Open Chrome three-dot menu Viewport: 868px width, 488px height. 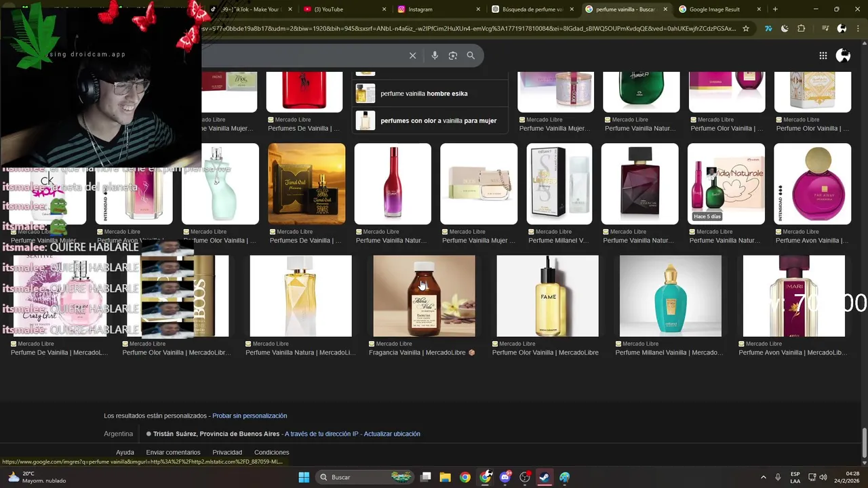857,28
